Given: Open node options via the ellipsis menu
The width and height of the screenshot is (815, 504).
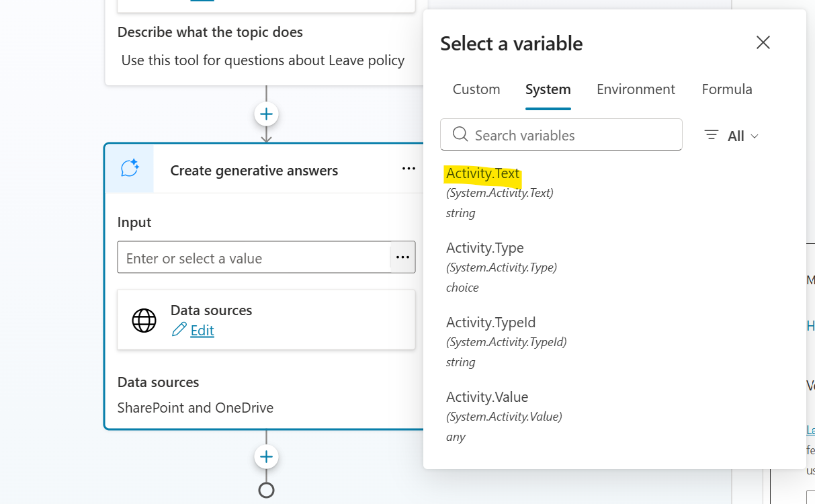Looking at the screenshot, I should [409, 169].
